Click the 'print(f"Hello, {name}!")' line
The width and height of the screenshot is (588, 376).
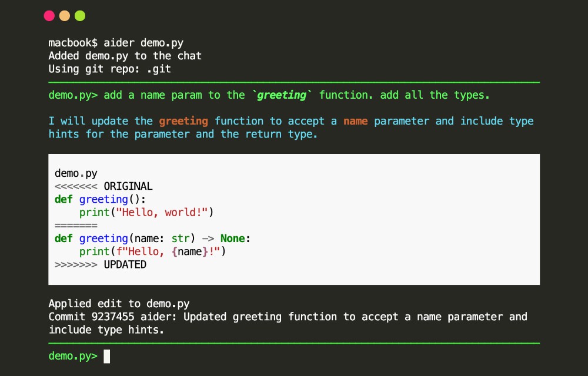tap(152, 251)
